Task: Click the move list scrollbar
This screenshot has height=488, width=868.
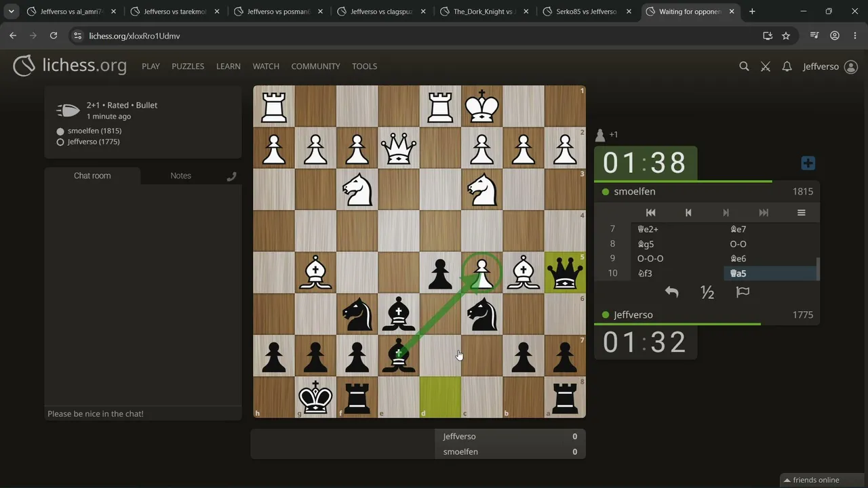Action: click(818, 269)
